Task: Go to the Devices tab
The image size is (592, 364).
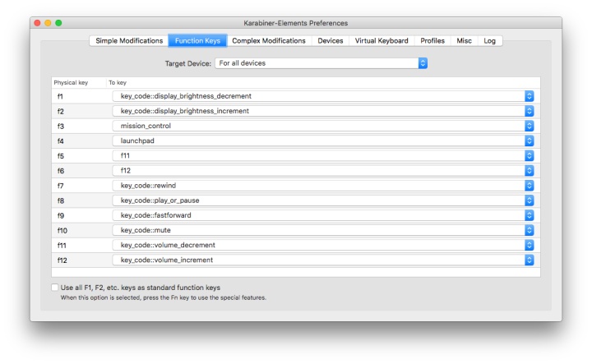Action: pyautogui.click(x=331, y=41)
